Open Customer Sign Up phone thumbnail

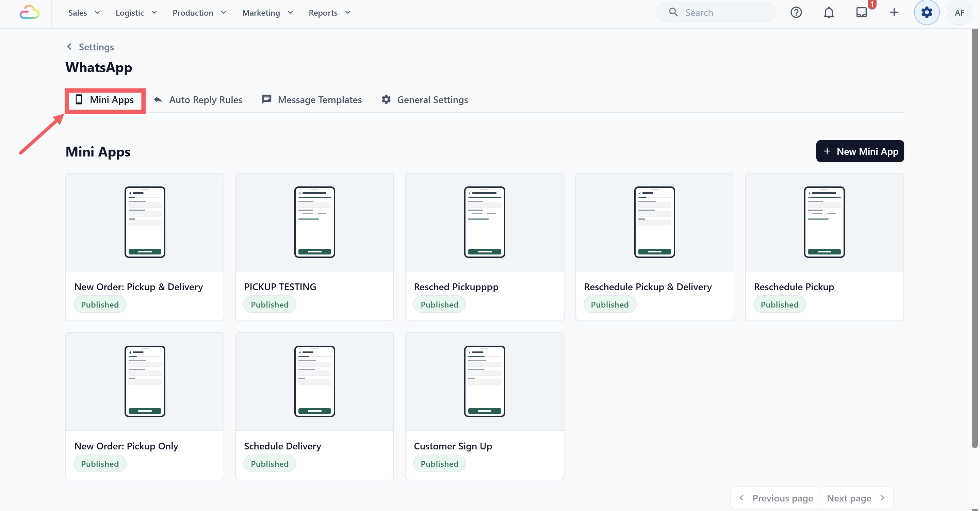pyautogui.click(x=484, y=381)
